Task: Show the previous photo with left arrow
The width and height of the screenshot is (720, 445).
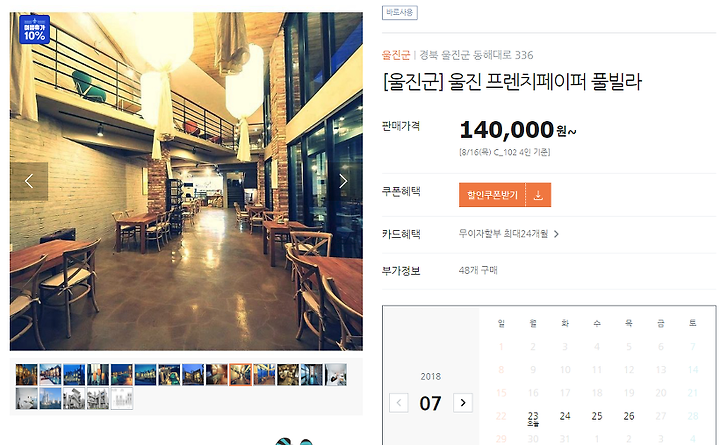Action: point(29,181)
